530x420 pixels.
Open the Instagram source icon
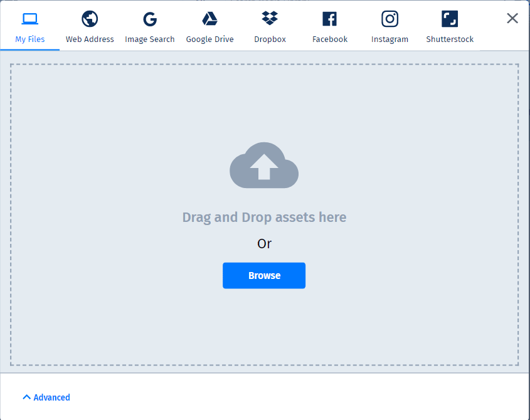tap(390, 19)
